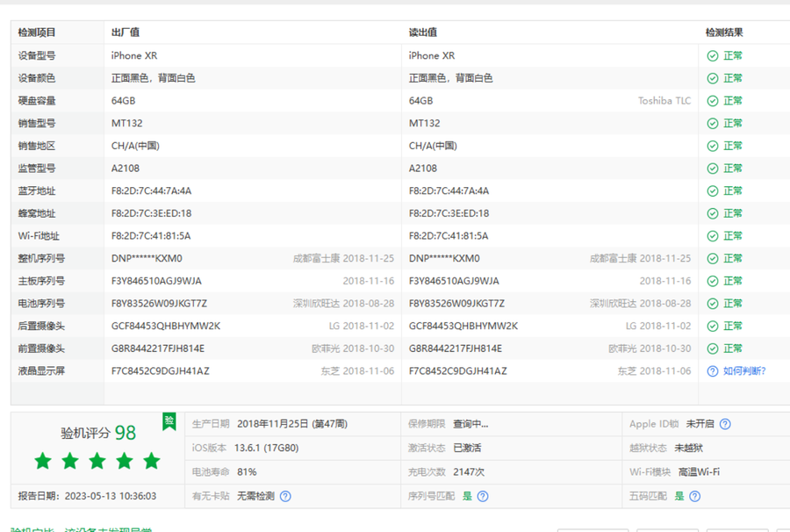Viewport: 790px width, 532px height.
Task: Click DNP******KXM0 in the 读出值 column
Action: (x=444, y=258)
